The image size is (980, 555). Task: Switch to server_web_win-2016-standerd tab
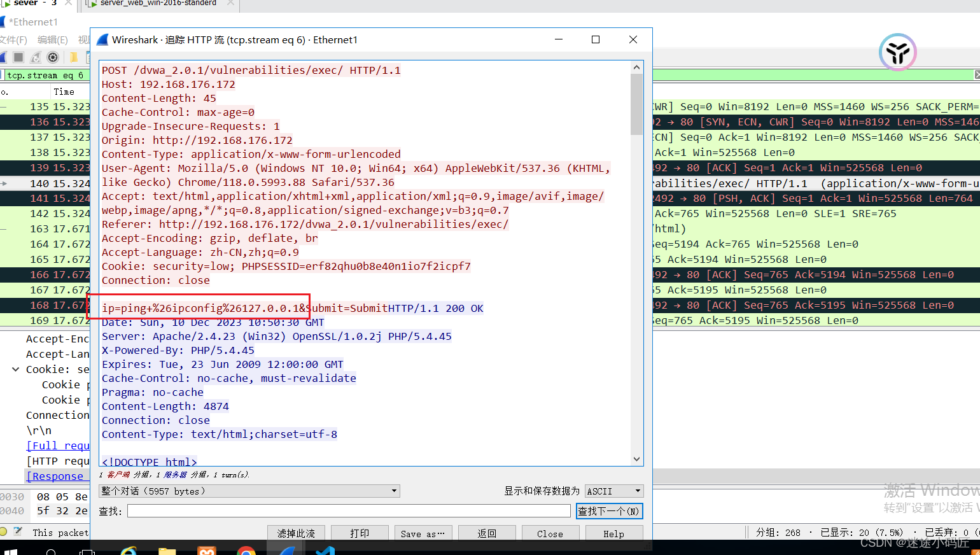tap(158, 3)
